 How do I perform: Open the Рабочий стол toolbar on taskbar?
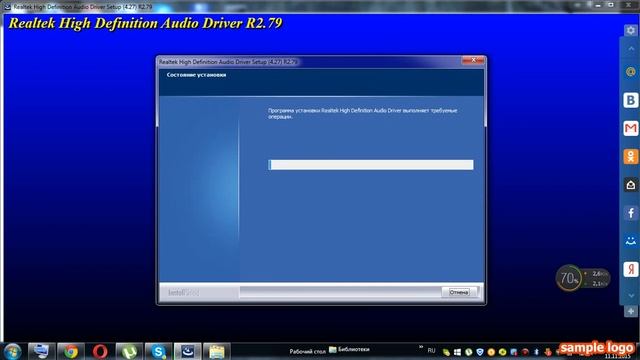tap(307, 351)
